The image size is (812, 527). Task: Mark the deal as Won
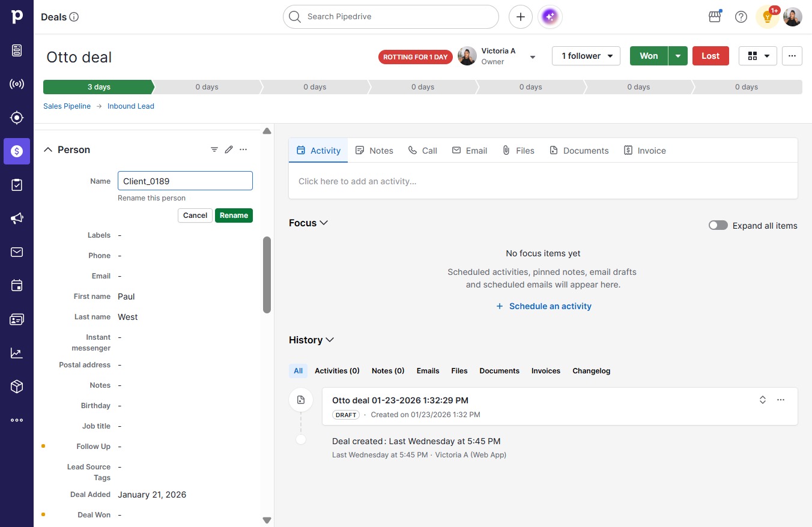(x=649, y=56)
